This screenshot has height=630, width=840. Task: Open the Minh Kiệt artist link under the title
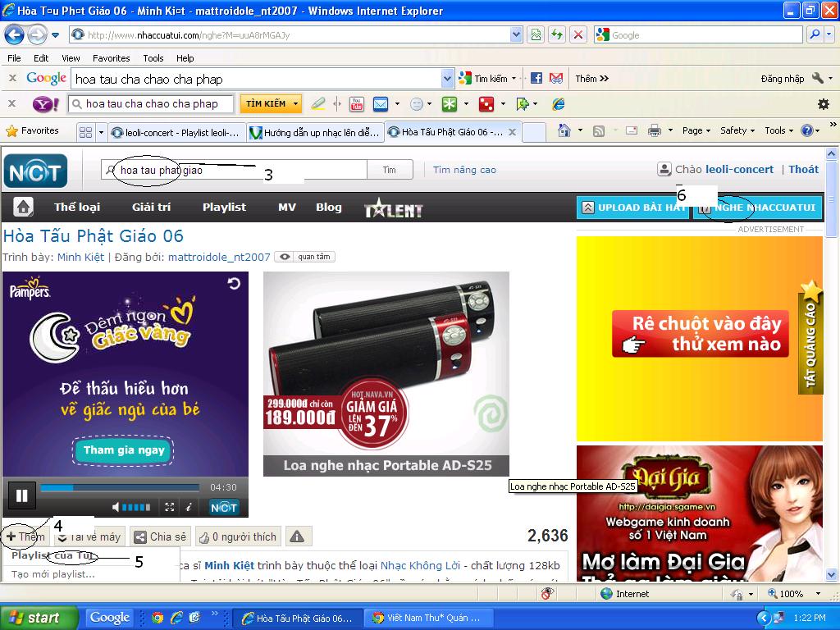81,257
